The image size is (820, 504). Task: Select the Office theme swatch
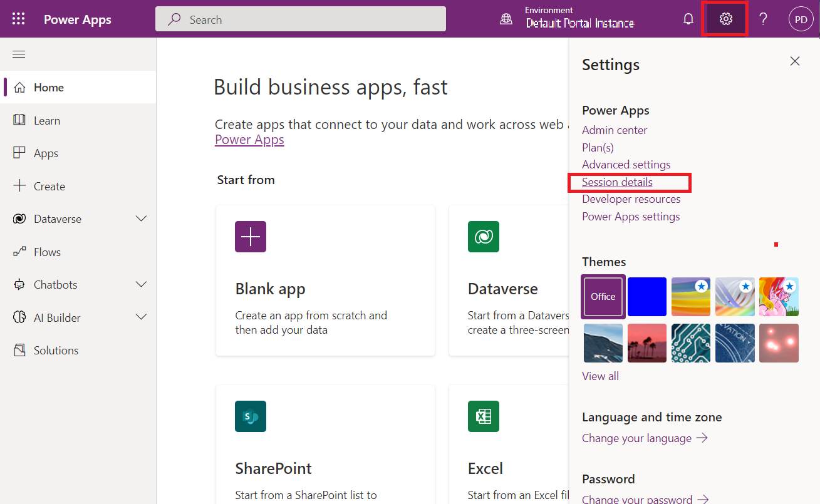tap(603, 297)
